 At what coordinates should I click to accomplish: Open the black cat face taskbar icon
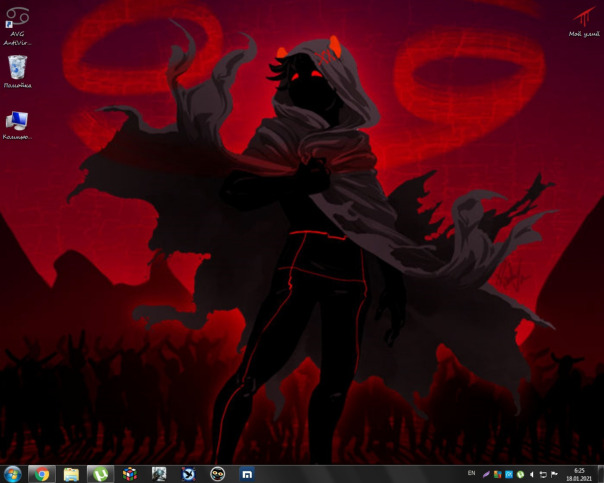coord(218,474)
